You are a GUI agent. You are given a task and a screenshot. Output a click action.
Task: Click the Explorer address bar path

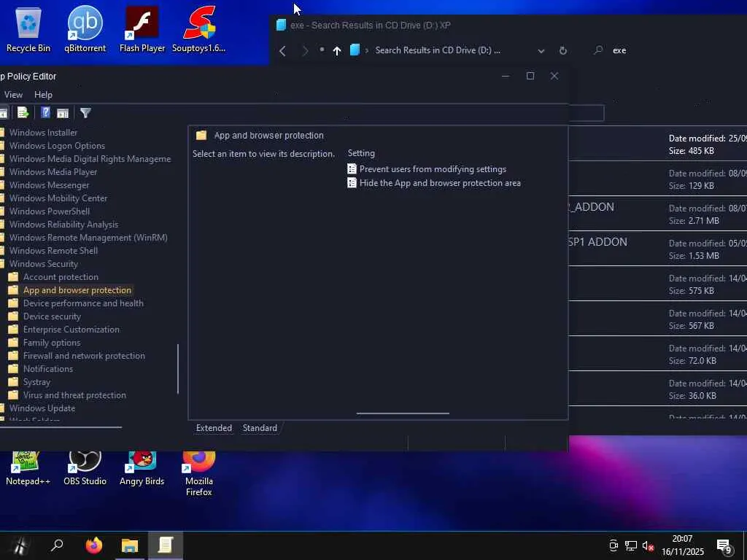[438, 50]
